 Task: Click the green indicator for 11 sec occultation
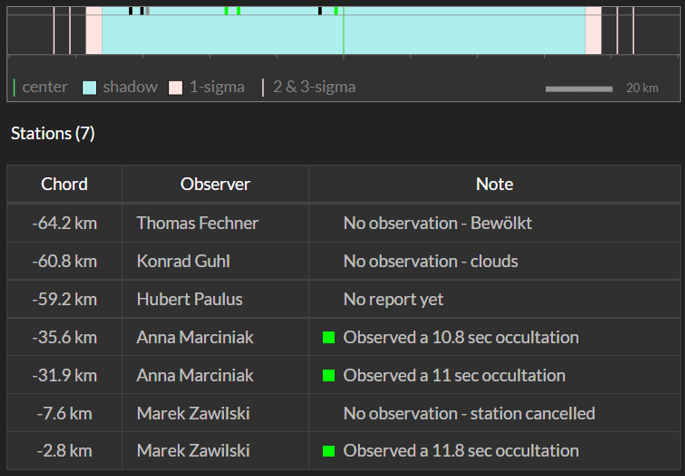pos(329,375)
